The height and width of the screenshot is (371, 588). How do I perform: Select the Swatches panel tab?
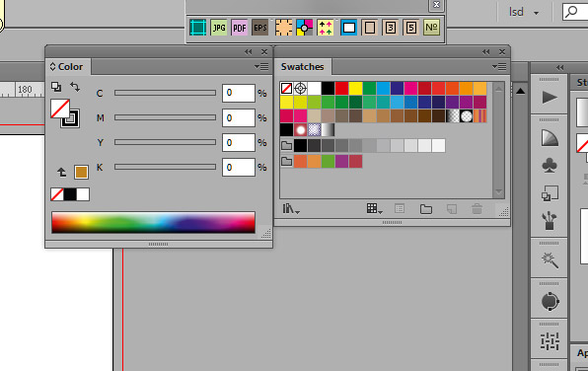[303, 67]
